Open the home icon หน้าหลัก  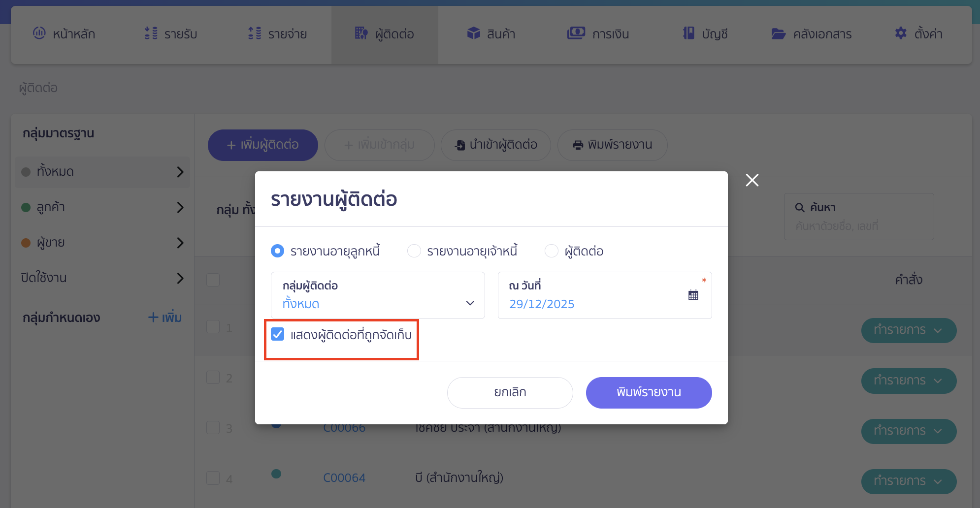40,33
